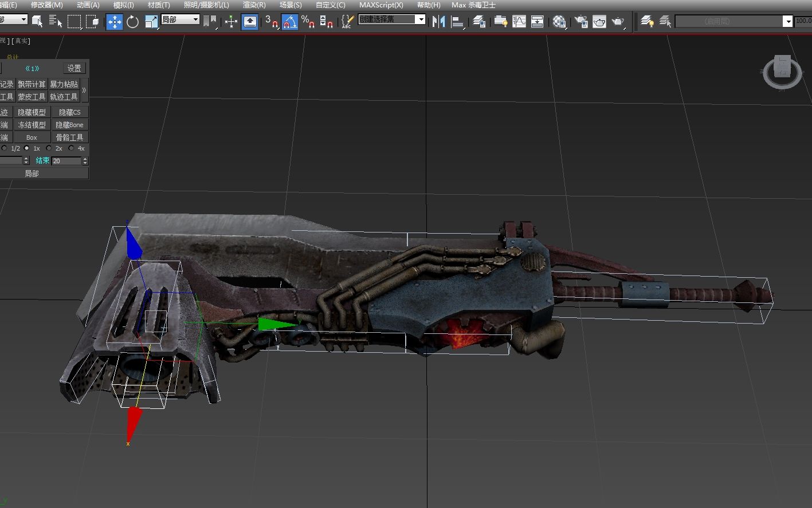This screenshot has width=812, height=508.
Task: Click the 骨骼工具 button
Action: click(x=70, y=137)
